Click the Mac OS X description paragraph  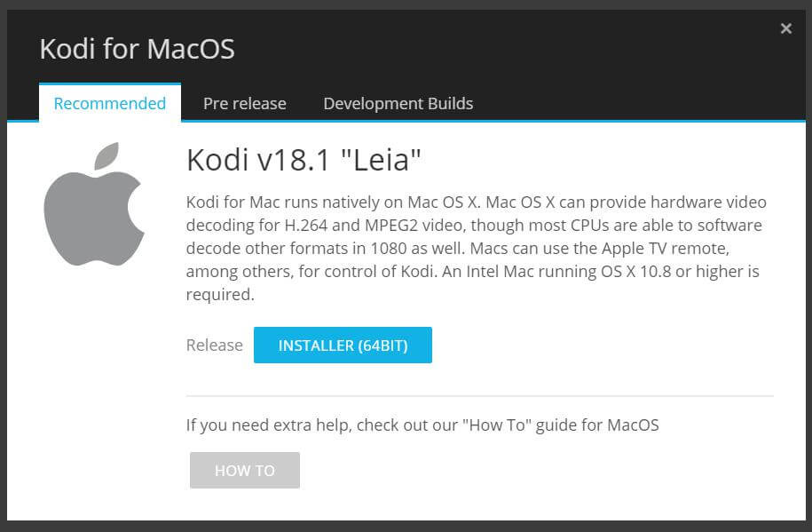click(476, 248)
